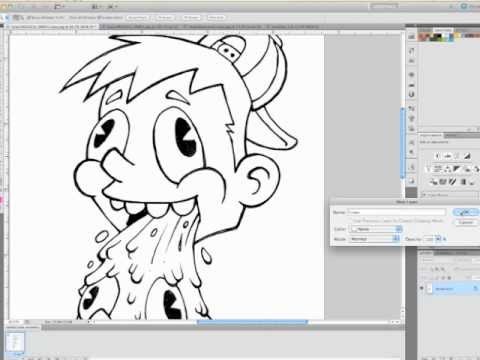Open the Color dropdown in New Layer dialog
480x360 pixels.
[x=376, y=229]
